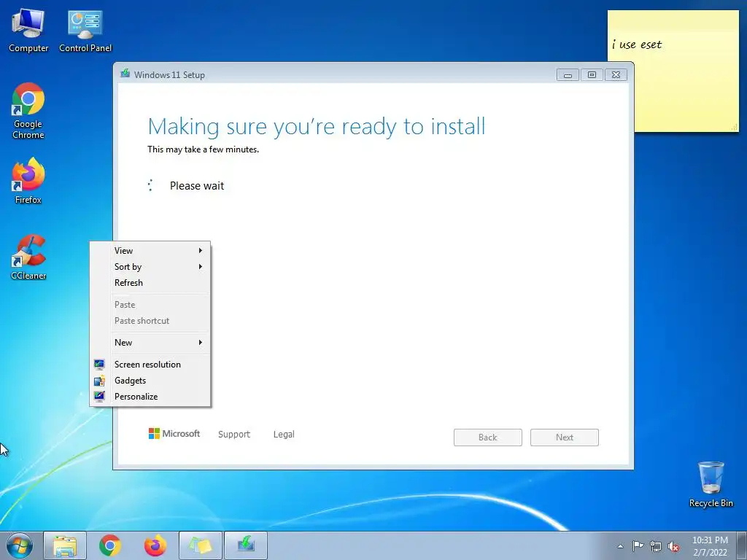Click the Windows 11 Setup title icon

coord(125,74)
